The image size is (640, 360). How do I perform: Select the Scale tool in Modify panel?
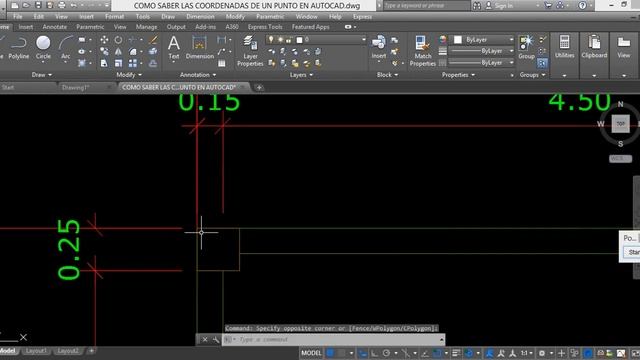(x=118, y=63)
